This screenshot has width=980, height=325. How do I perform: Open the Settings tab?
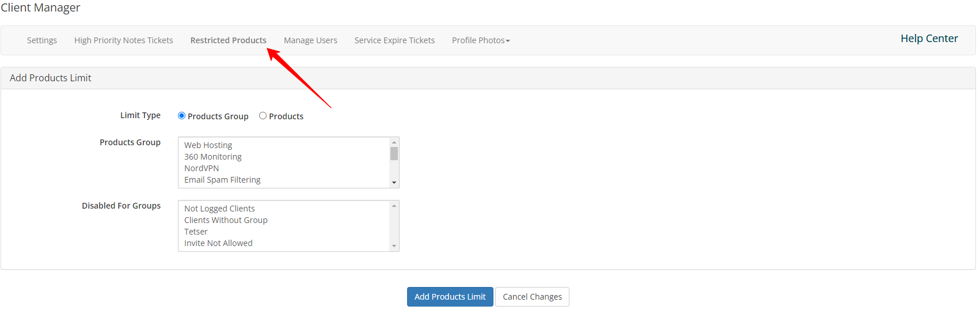click(x=42, y=40)
